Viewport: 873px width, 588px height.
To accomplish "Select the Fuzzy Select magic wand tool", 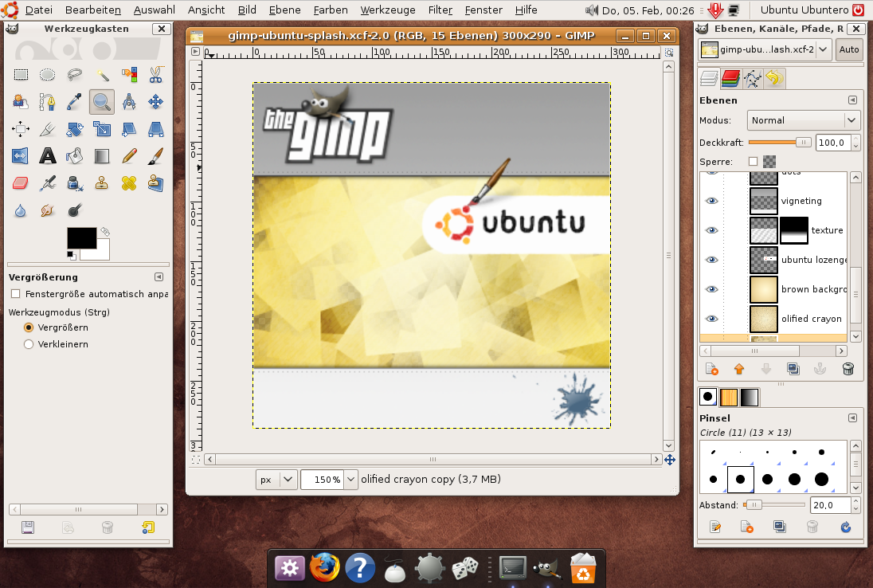I will 101,74.
